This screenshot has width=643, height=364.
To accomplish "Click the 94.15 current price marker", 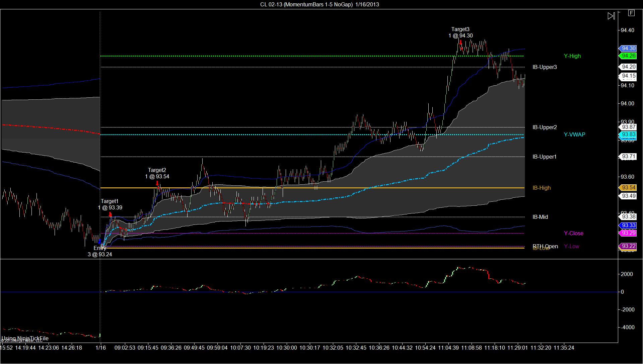I will pos(627,76).
